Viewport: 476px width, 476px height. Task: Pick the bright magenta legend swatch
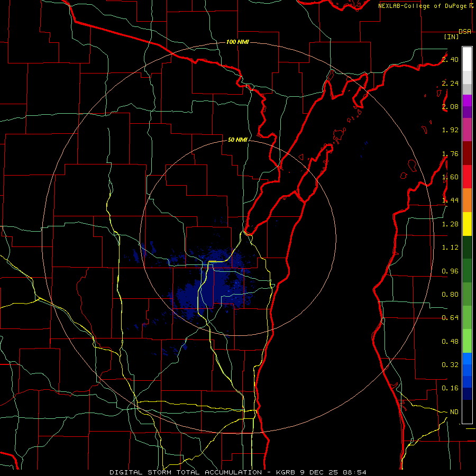tap(467, 100)
